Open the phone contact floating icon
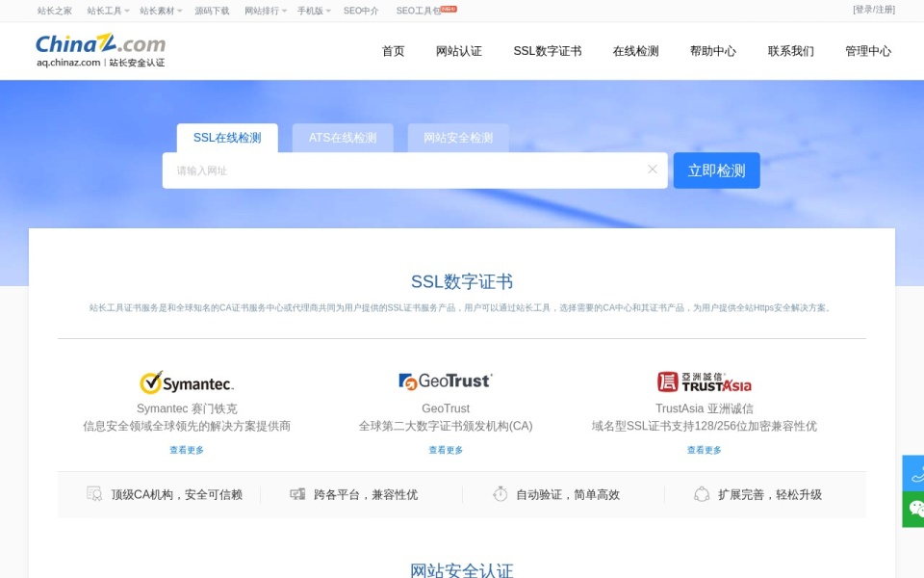The image size is (924, 578). tap(914, 473)
